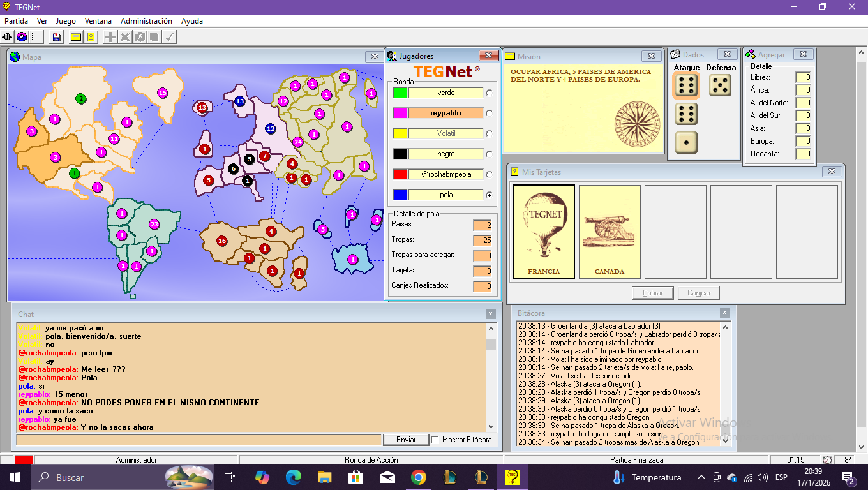Enable the Mostrar Bitácora checkbox
This screenshot has width=868, height=490.
435,440
